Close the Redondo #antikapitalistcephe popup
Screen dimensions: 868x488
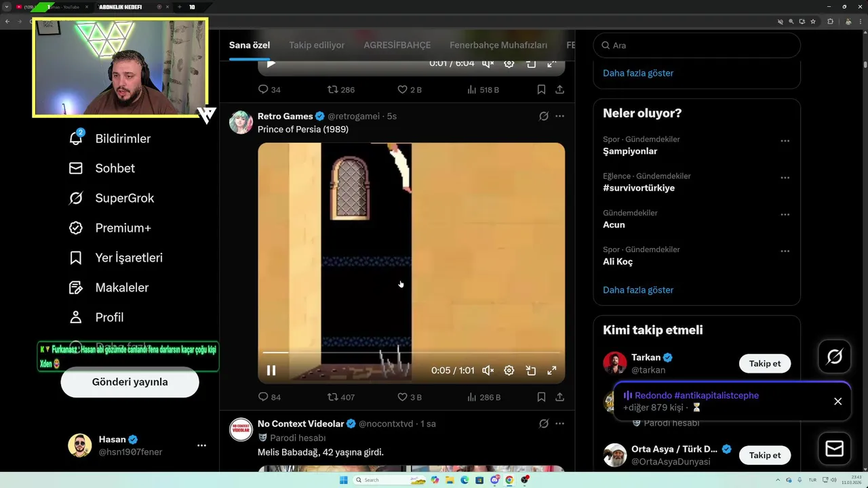(837, 401)
